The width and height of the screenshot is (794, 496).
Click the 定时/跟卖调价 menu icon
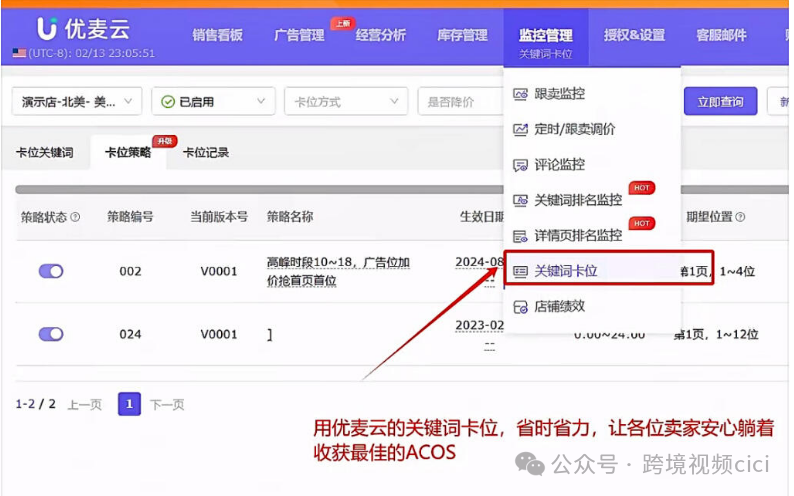(520, 130)
